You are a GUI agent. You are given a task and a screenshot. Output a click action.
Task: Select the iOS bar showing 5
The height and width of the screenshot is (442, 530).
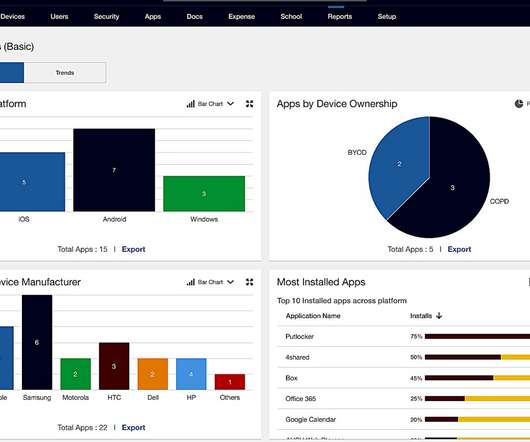(32, 182)
